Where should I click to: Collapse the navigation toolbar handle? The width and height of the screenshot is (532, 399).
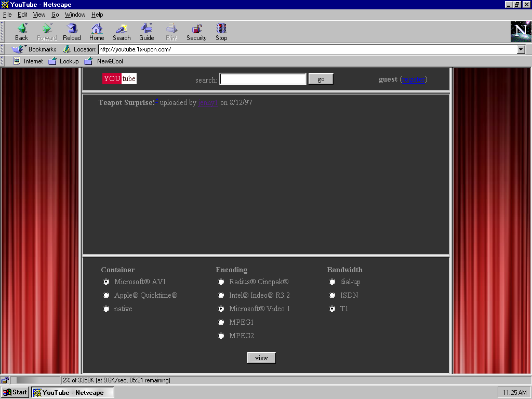pos(3,32)
